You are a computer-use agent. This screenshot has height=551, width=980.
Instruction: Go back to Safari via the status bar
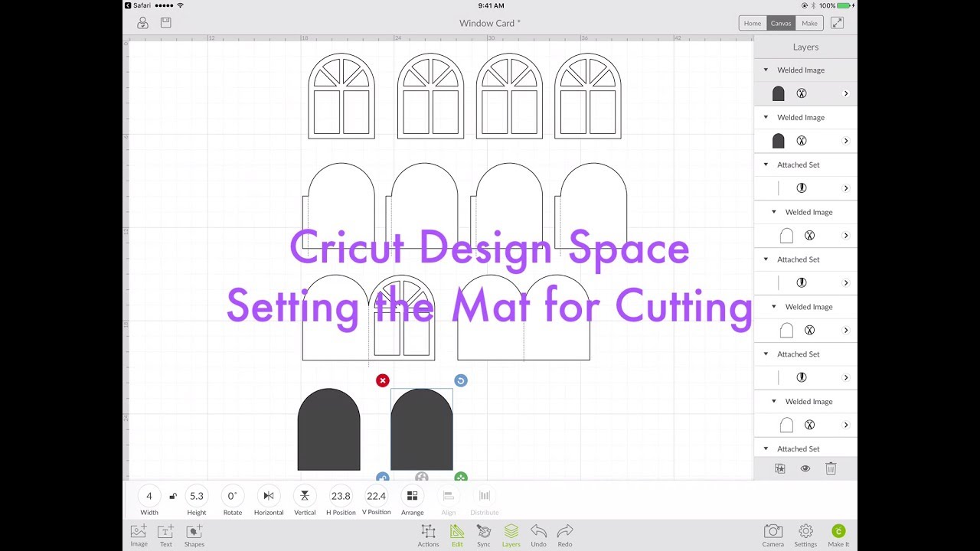tap(137, 5)
